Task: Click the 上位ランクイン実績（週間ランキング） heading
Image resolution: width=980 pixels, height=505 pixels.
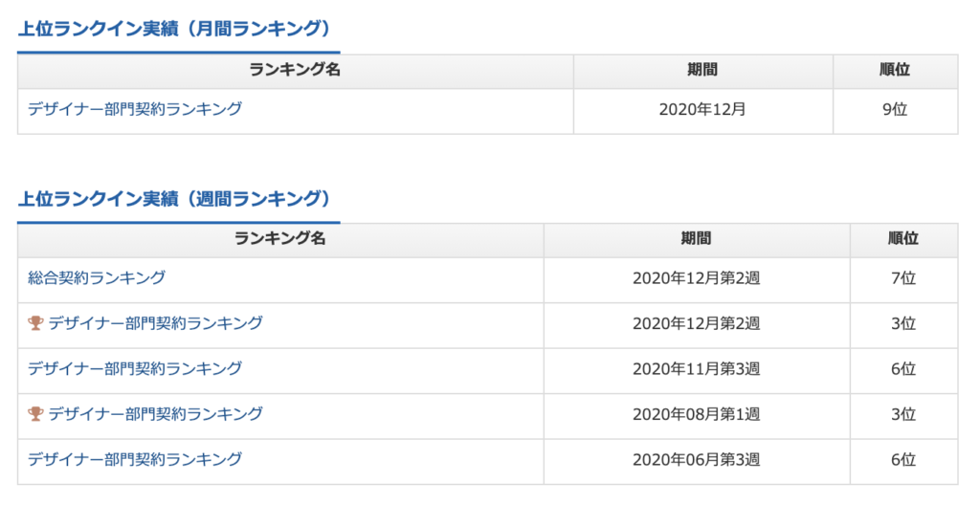Action: [174, 199]
